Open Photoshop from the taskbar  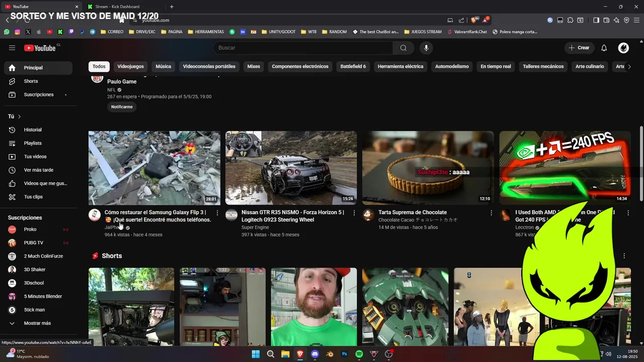[345, 354]
